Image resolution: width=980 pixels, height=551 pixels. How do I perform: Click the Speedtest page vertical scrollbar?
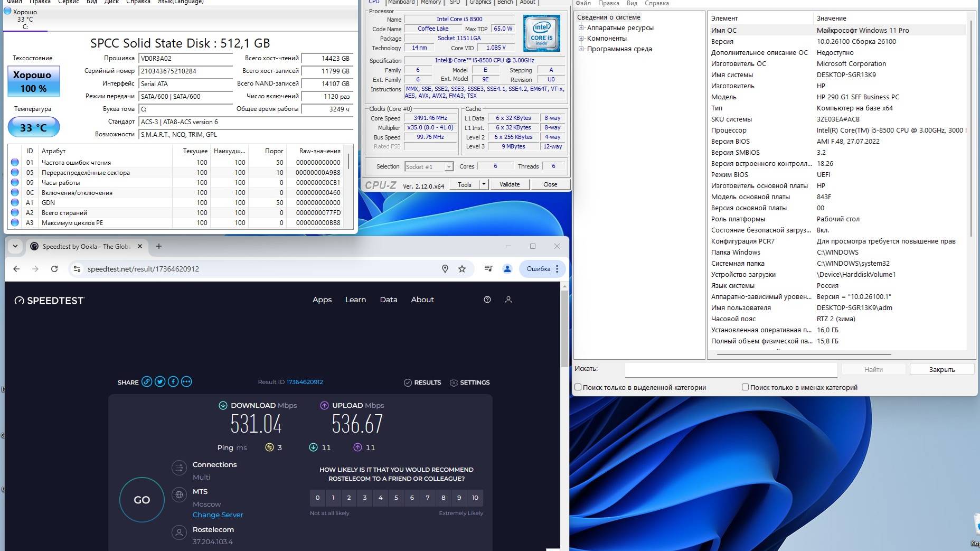[x=564, y=328]
